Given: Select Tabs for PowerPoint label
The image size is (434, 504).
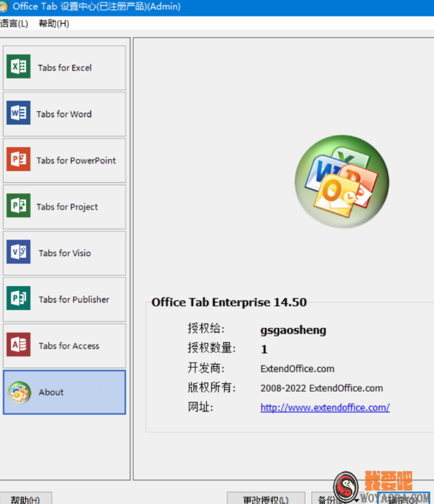Looking at the screenshot, I should coord(76,160).
